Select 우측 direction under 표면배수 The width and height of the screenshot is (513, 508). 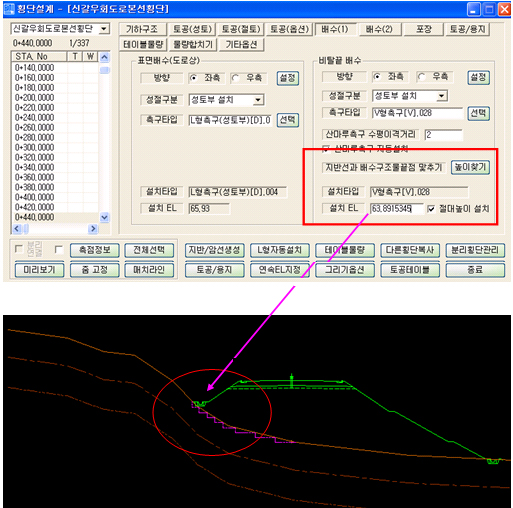point(236,78)
